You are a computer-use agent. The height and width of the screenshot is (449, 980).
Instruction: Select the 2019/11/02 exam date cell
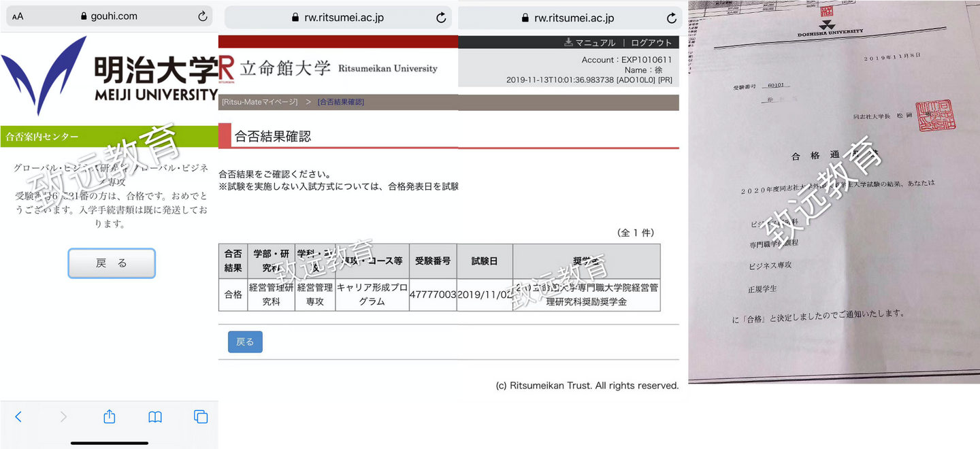click(x=485, y=295)
